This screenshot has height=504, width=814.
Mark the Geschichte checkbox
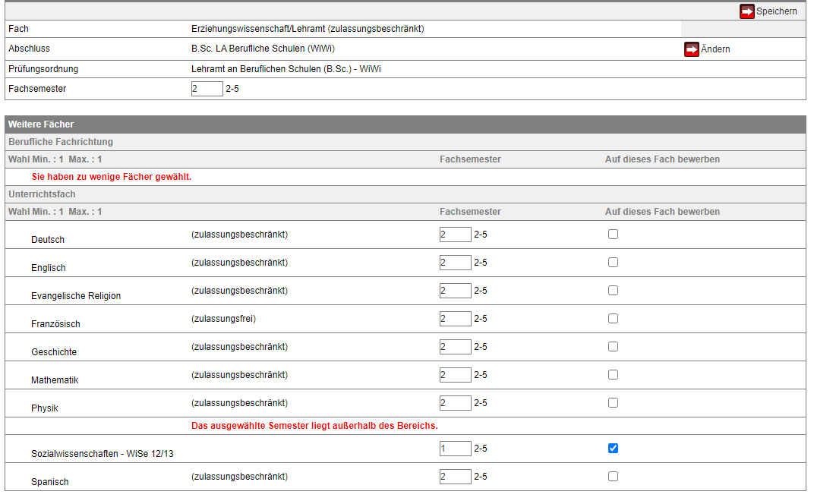tap(613, 347)
